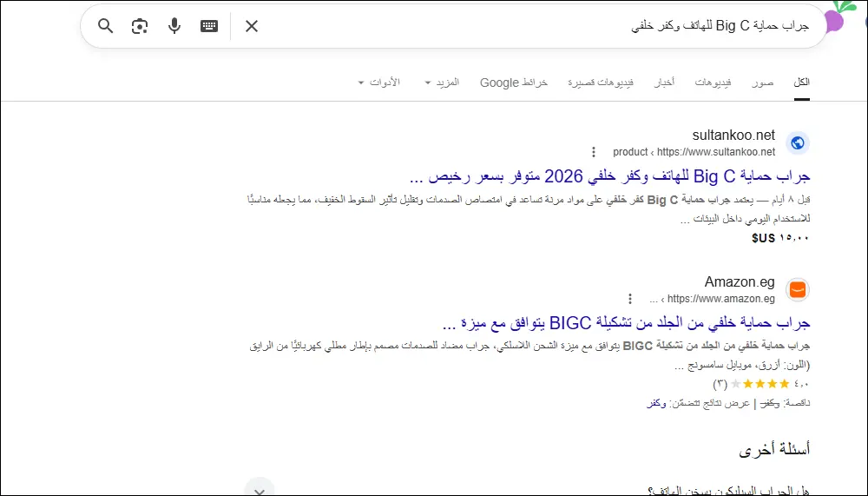Image resolution: width=868 pixels, height=496 pixels.
Task: Open the Amazon.eg site name
Action: pos(740,282)
